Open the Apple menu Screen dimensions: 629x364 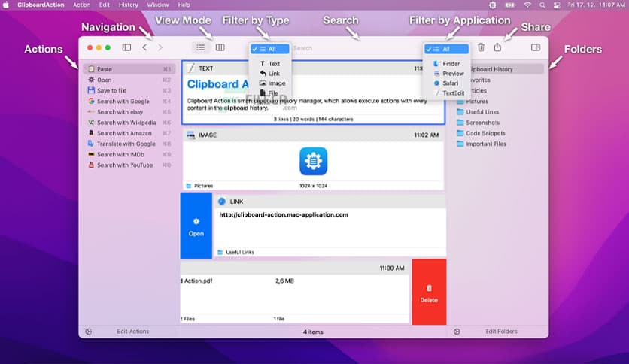[6, 5]
